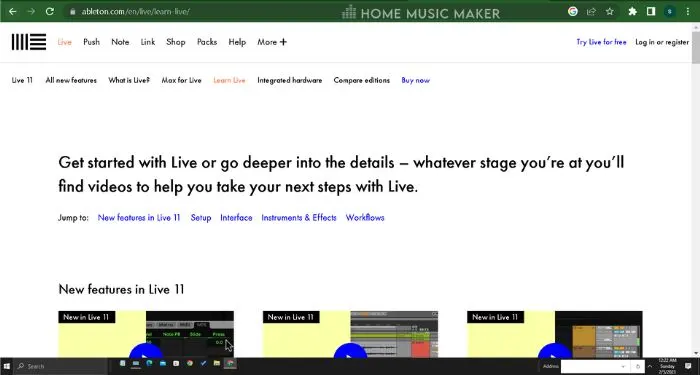
Task: Open the Packs menu item
Action: tap(207, 42)
